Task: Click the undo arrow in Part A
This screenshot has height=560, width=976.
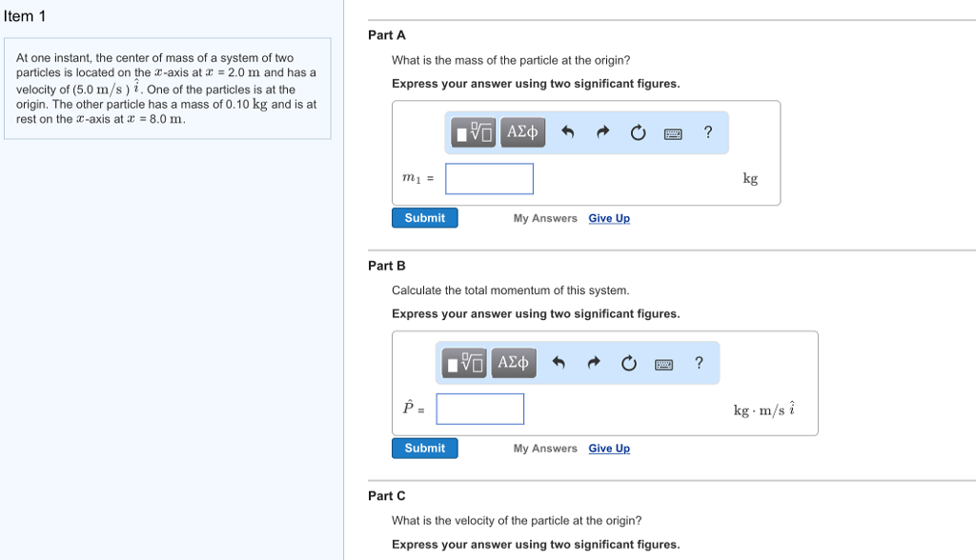Action: pyautogui.click(x=568, y=132)
